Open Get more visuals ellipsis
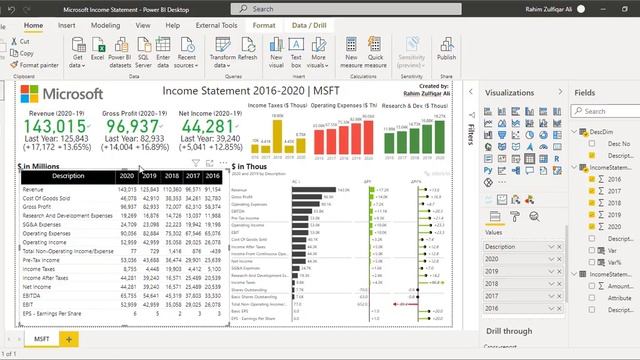Screen dimensions: 640x360 (x=502, y=182)
